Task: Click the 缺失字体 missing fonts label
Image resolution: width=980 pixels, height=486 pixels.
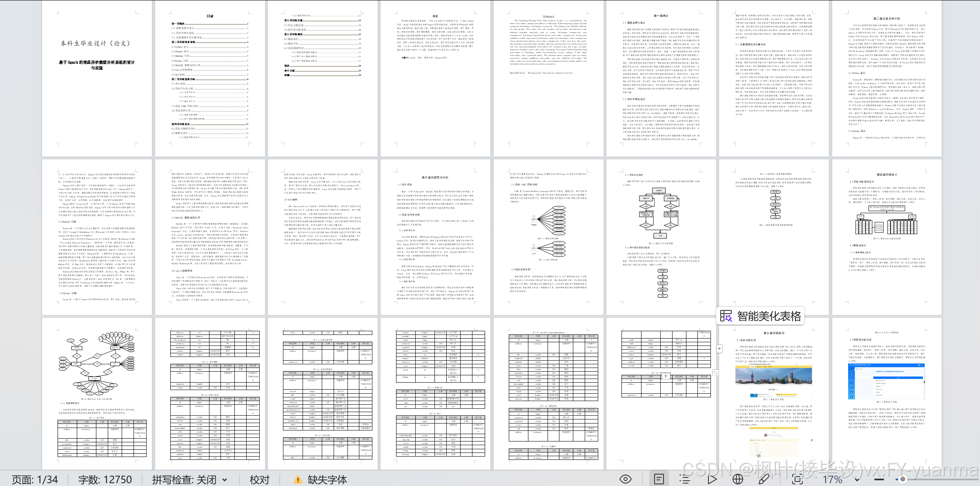Action: click(x=327, y=479)
